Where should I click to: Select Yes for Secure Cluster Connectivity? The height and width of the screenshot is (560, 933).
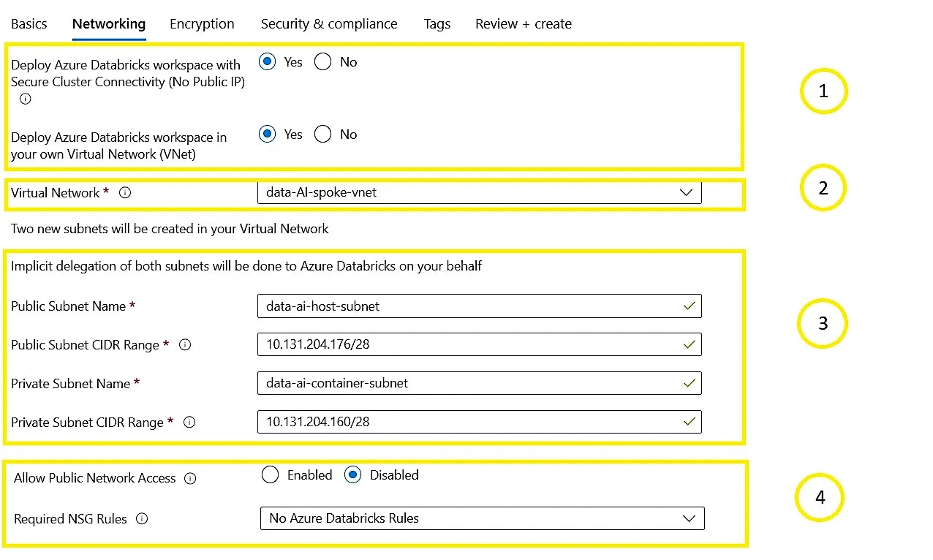coord(268,62)
